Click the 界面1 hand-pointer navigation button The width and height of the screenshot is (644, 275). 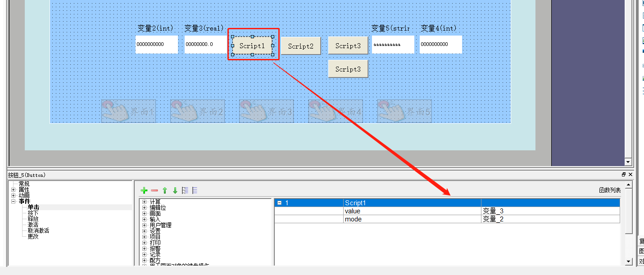tap(128, 111)
